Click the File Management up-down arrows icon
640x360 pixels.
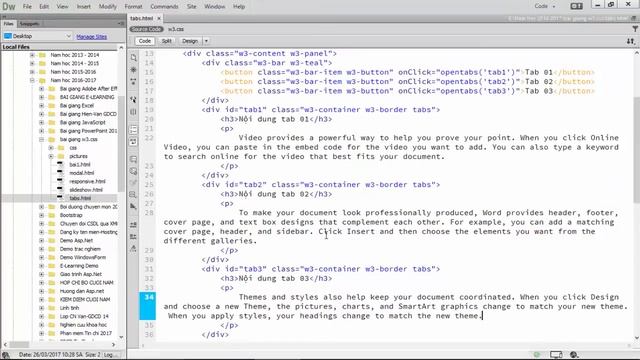point(631,41)
